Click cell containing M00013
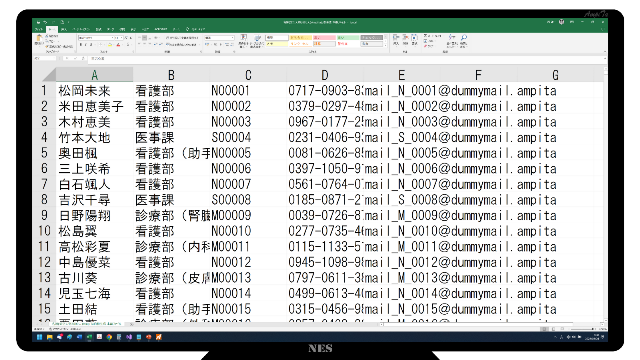Viewport: 640px width, 360px height. pyautogui.click(x=248, y=278)
